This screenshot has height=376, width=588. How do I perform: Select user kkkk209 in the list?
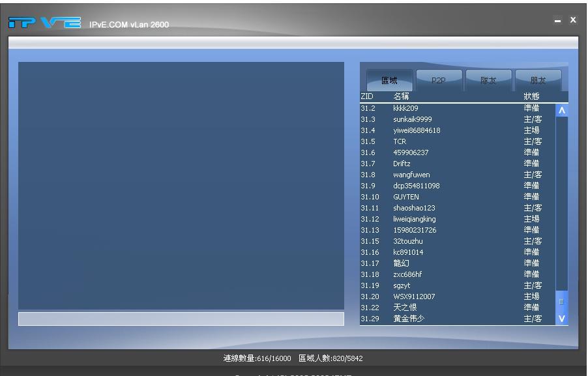(x=458, y=108)
